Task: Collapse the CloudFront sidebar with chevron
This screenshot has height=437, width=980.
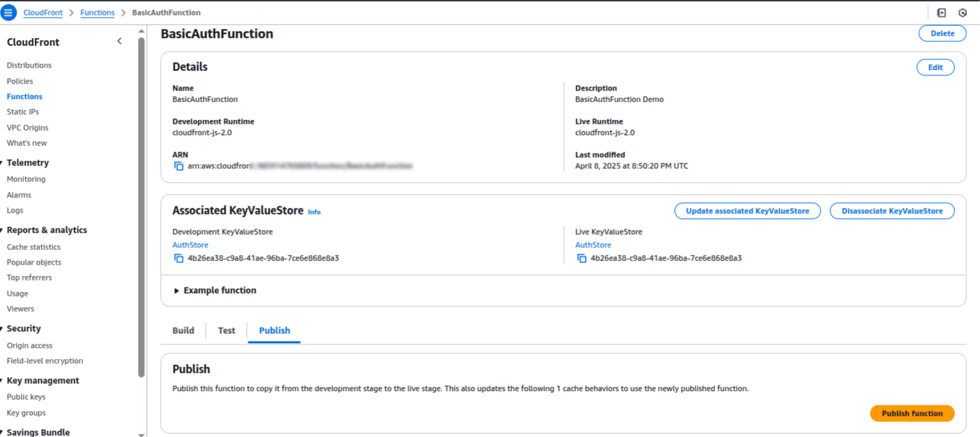Action: (120, 42)
